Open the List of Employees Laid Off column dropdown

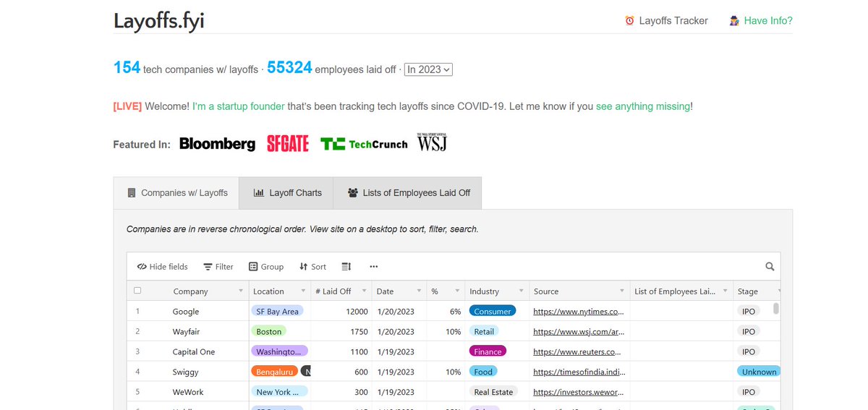pyautogui.click(x=726, y=291)
